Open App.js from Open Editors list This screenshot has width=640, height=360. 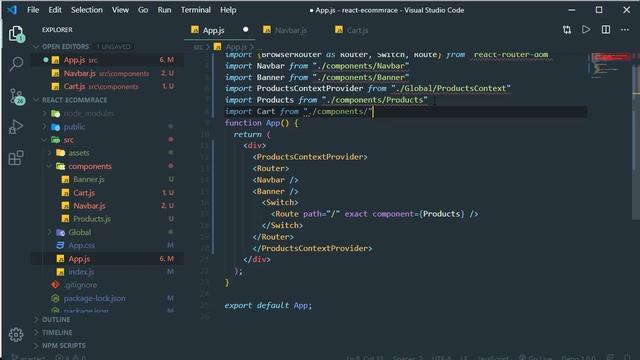[107, 60]
